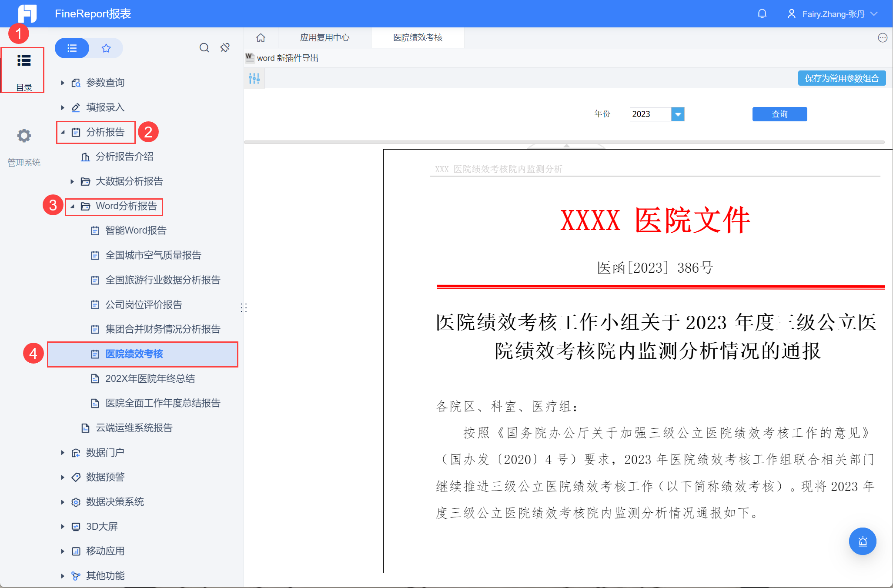Click the 查询 button
The width and height of the screenshot is (893, 588).
tap(779, 114)
